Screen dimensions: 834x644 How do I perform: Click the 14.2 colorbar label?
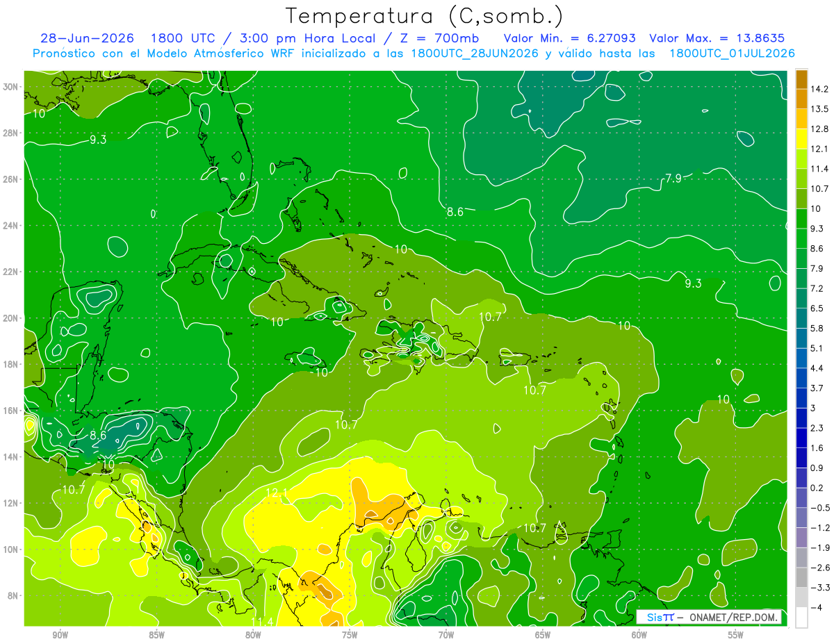pos(819,89)
